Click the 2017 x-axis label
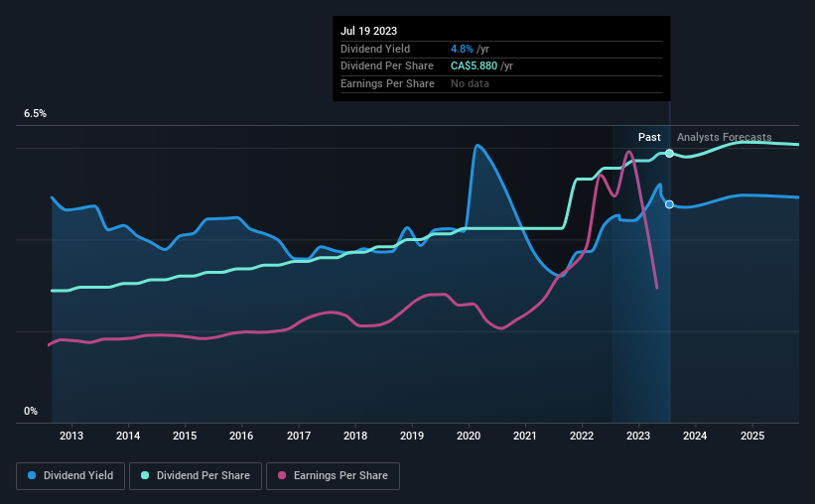This screenshot has width=815, height=504. pos(299,436)
